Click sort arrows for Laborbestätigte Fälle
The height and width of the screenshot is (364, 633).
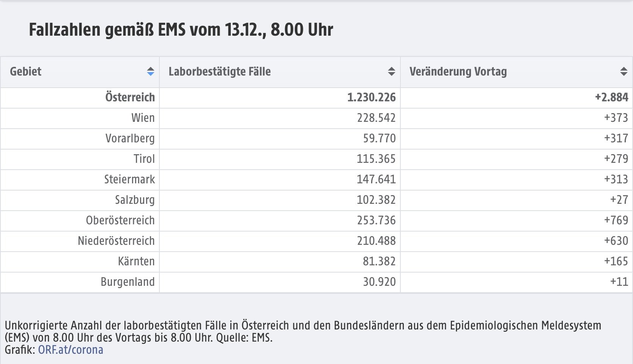392,71
